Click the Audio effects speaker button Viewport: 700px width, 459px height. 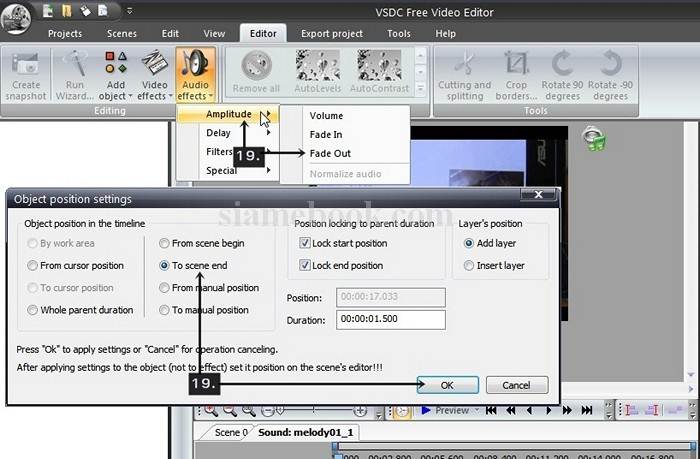coord(196,76)
